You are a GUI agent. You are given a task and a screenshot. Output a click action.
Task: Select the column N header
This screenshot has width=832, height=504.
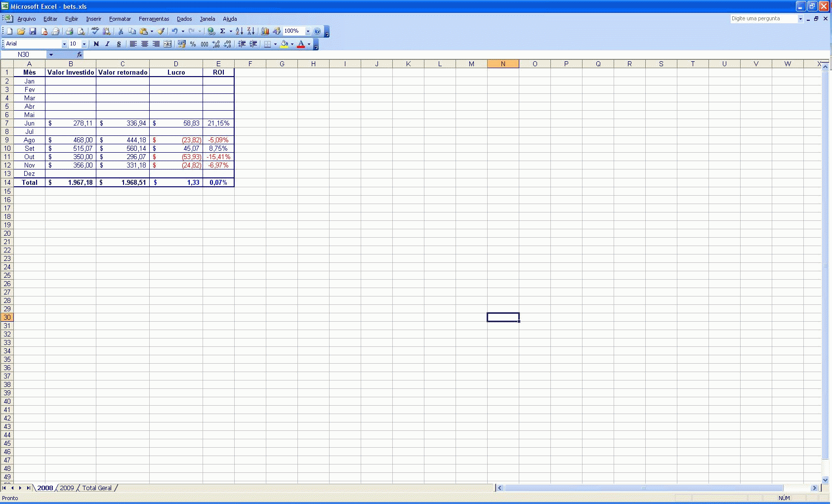[503, 64]
